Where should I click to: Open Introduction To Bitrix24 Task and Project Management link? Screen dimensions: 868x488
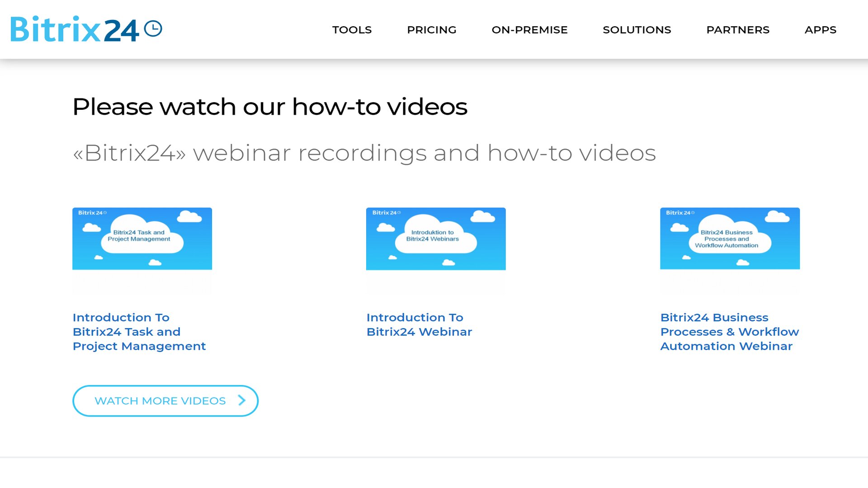click(x=139, y=332)
